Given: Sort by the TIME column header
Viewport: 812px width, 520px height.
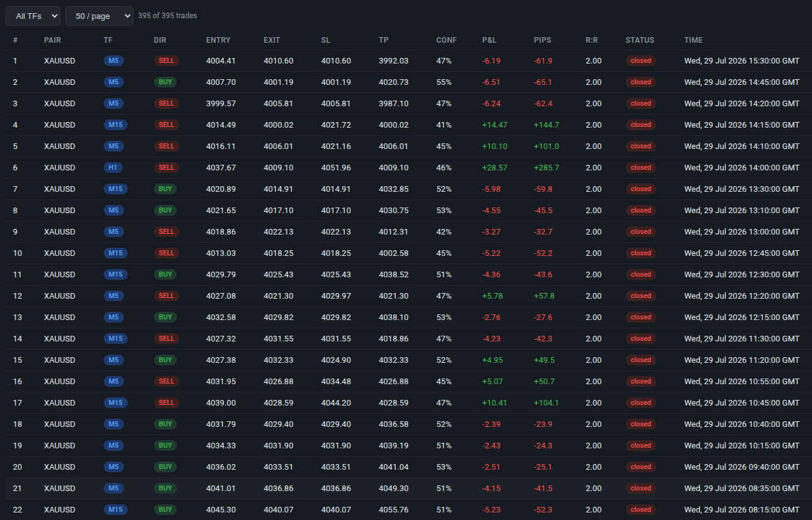Looking at the screenshot, I should pyautogui.click(x=694, y=40).
